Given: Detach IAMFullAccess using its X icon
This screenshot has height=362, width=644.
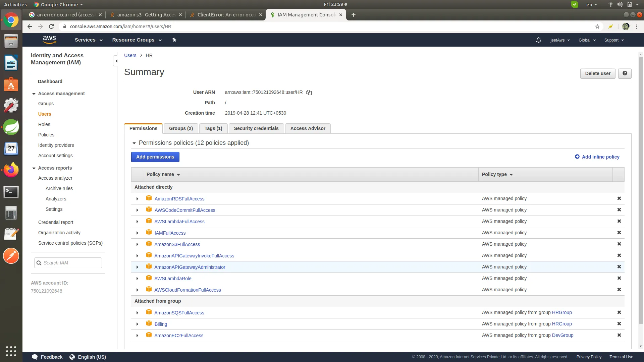Looking at the screenshot, I should click(x=619, y=233).
